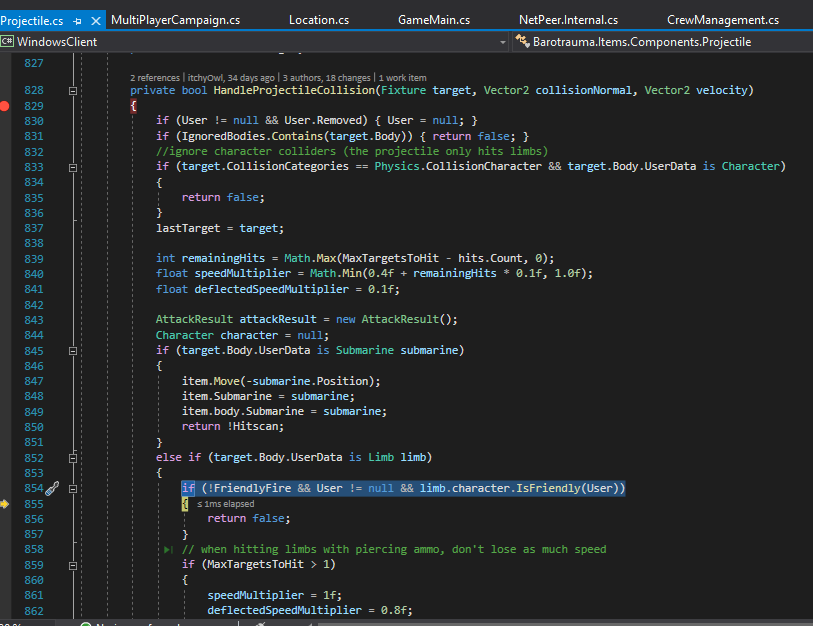Viewport: 813px width, 626px height.
Task: Switch to the GameMain.cs tab
Action: 434,20
